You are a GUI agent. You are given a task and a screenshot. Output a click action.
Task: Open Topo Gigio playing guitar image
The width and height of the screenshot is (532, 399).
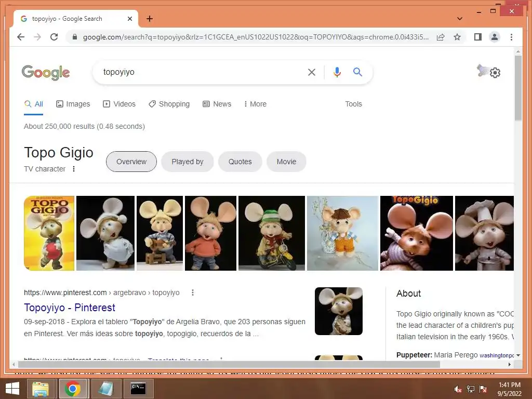pyautogui.click(x=159, y=233)
